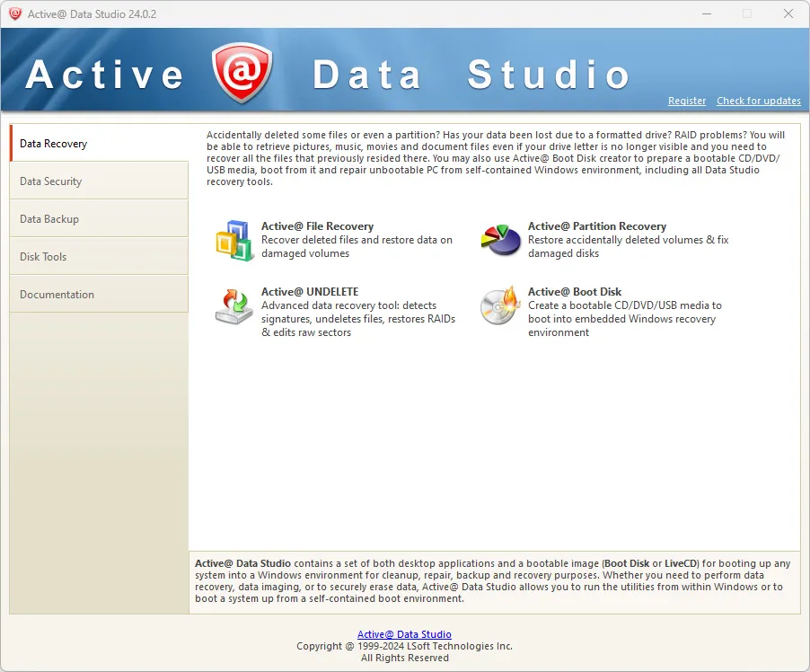Viewport: 810px width, 672px height.
Task: Click the Active@ UNDELETE icon
Action: [234, 306]
